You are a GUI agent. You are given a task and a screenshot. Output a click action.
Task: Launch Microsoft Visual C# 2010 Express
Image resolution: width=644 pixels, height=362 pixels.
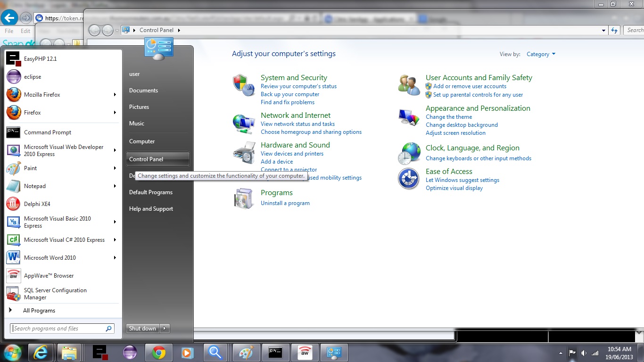pyautogui.click(x=63, y=240)
